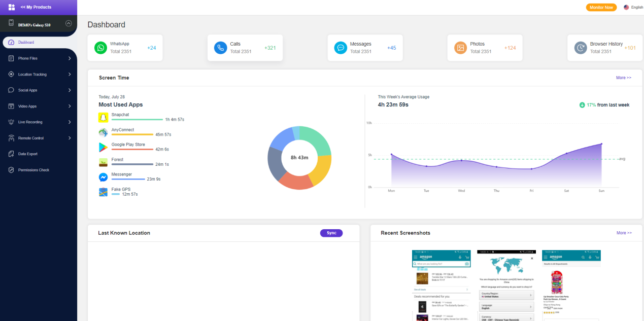Image resolution: width=644 pixels, height=321 pixels.
Task: Select the Photos orange icon
Action: pos(460,48)
